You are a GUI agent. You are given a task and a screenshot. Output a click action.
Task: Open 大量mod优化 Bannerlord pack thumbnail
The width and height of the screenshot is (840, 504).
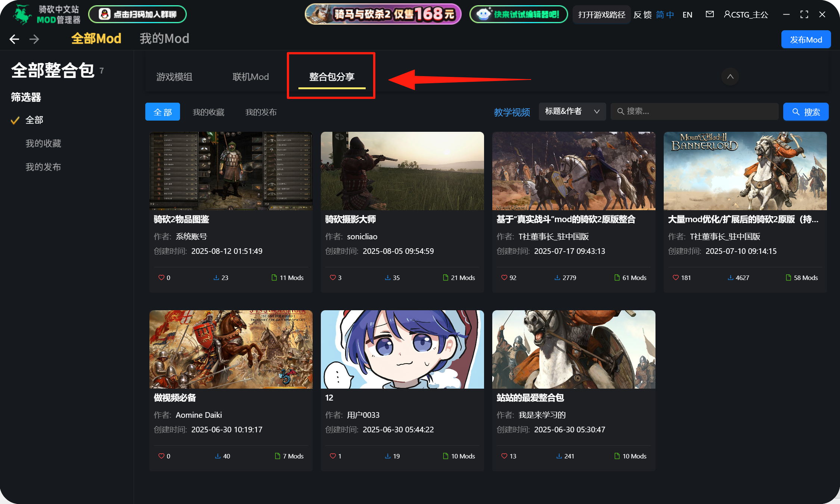(745, 171)
